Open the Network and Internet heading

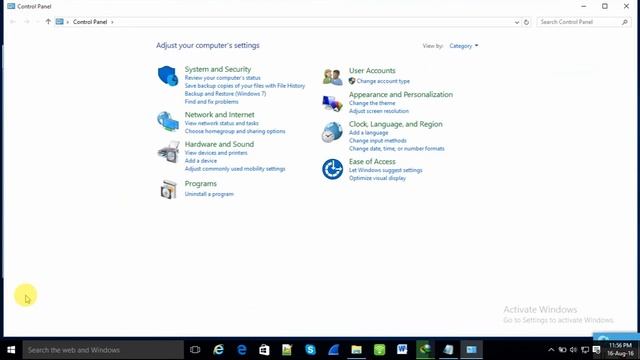(219, 115)
